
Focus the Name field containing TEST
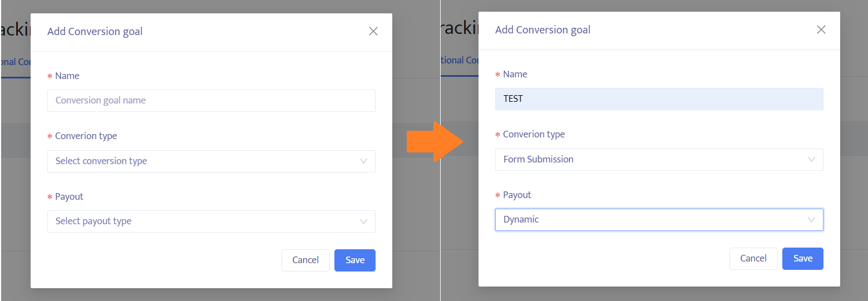click(659, 99)
